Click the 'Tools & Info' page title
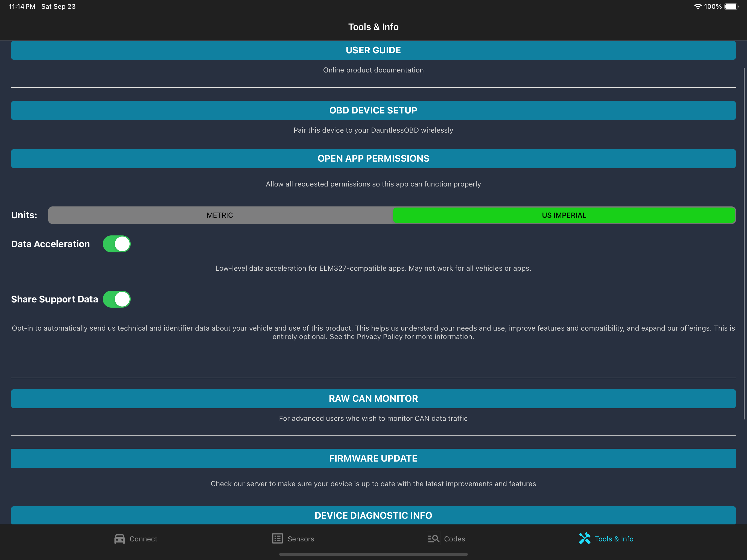Image resolution: width=747 pixels, height=560 pixels. [x=373, y=27]
